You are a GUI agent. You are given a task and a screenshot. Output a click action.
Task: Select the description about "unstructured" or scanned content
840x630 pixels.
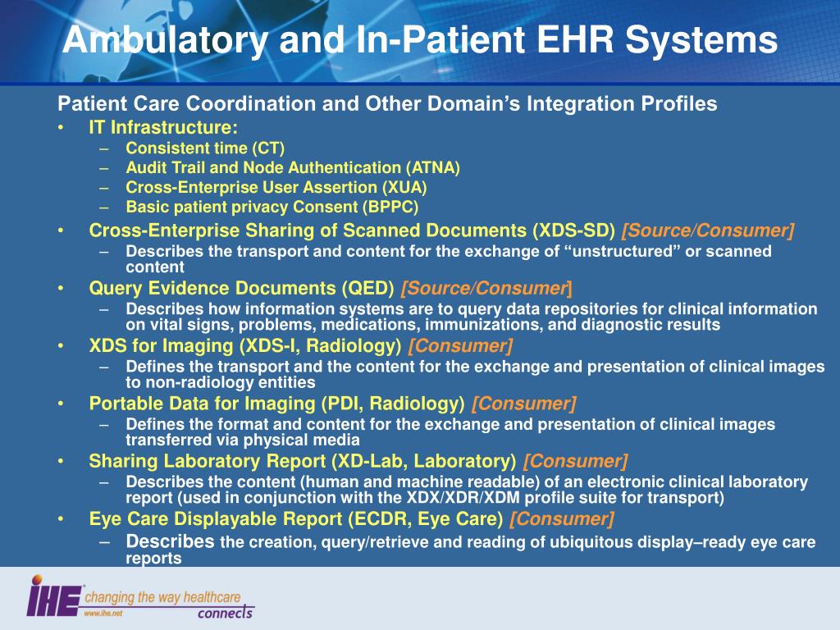[449, 258]
